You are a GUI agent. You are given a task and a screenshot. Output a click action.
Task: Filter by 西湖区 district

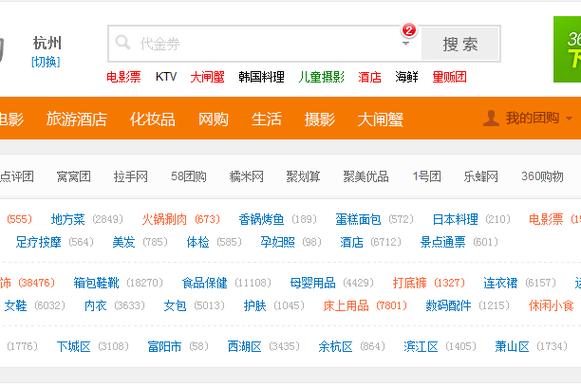pos(245,347)
